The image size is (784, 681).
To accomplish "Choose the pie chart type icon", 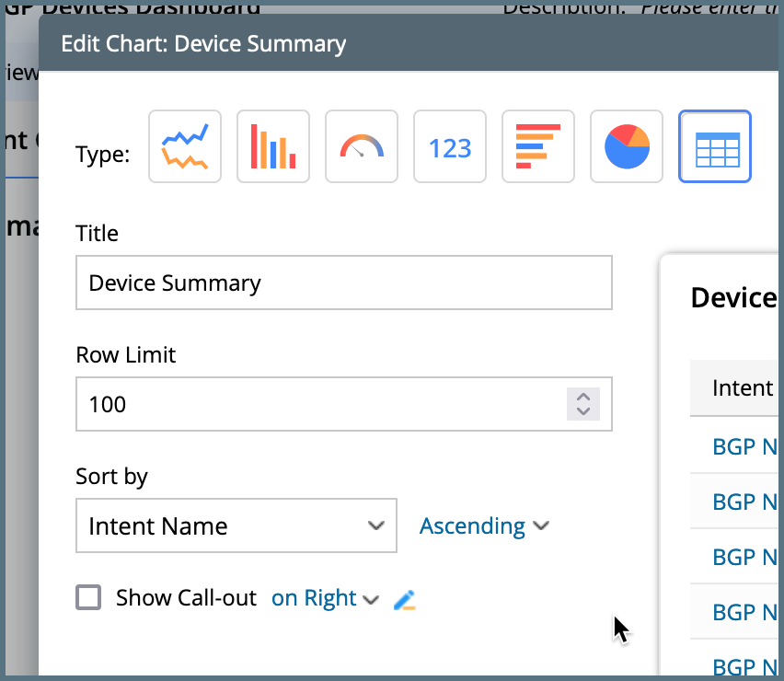I will point(627,147).
